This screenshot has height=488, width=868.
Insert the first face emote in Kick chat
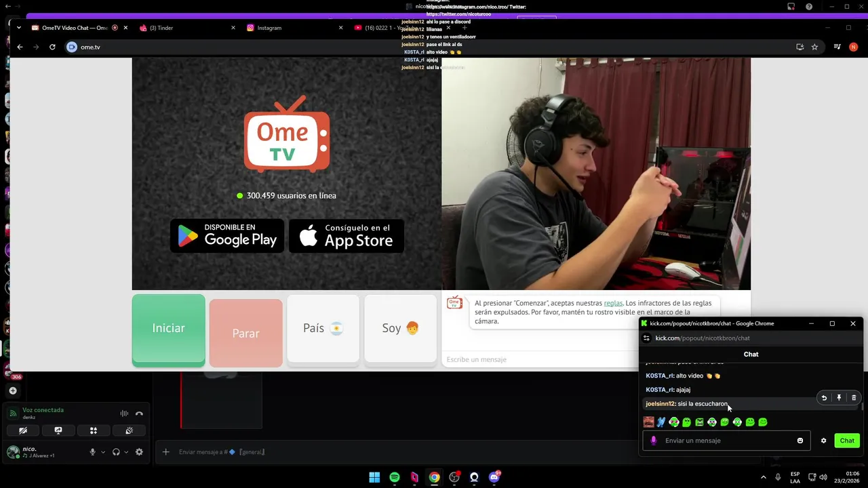click(x=649, y=422)
